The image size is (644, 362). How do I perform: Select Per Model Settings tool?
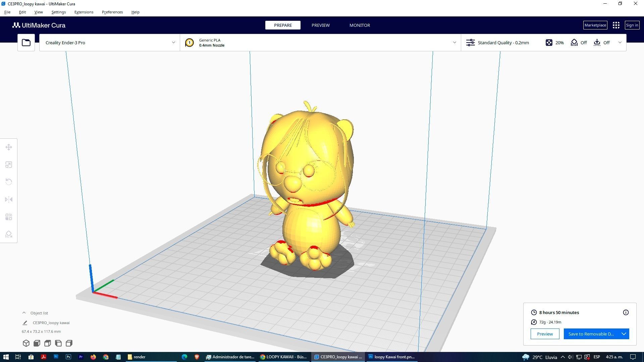(x=9, y=217)
